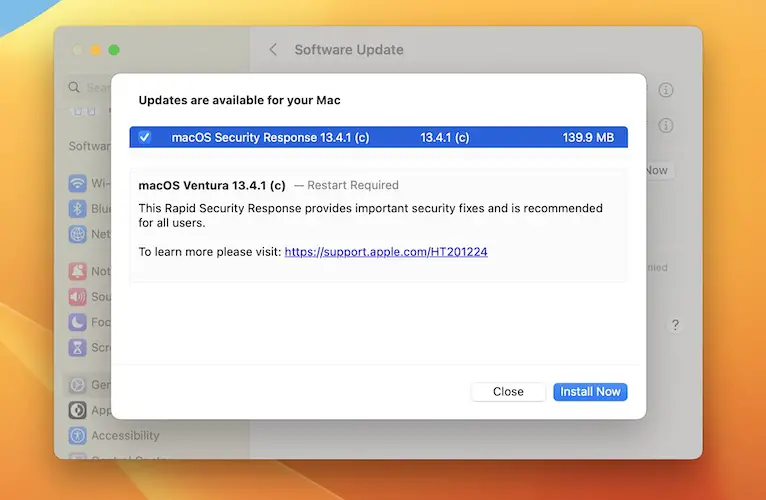Select the Network globe icon
This screenshot has width=766, height=500.
pyautogui.click(x=77, y=234)
